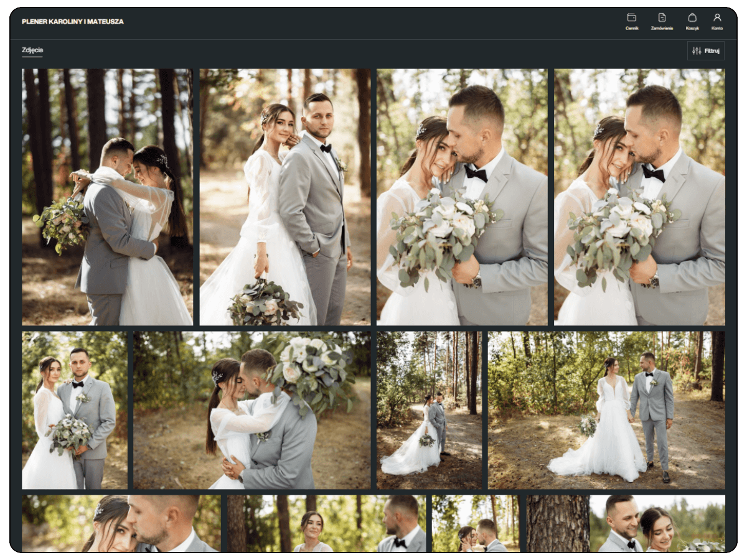Open small photo of couple face to face
The image size is (747, 560).
(x=476, y=523)
